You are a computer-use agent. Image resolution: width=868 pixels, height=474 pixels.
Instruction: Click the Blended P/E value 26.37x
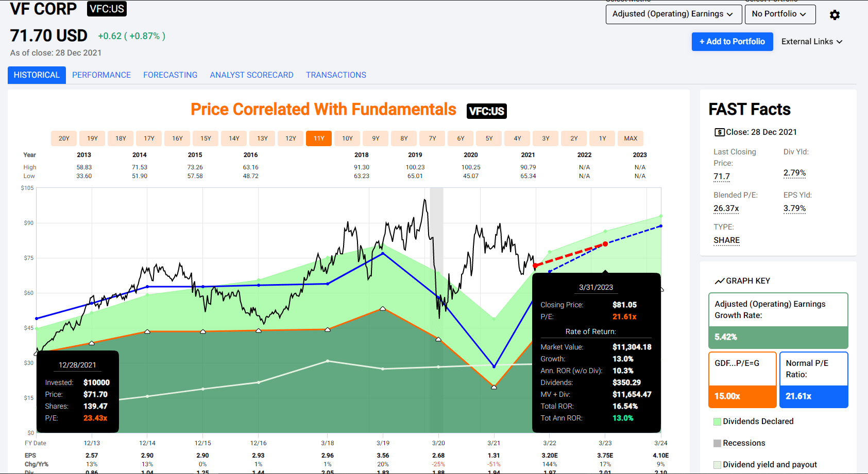point(726,208)
